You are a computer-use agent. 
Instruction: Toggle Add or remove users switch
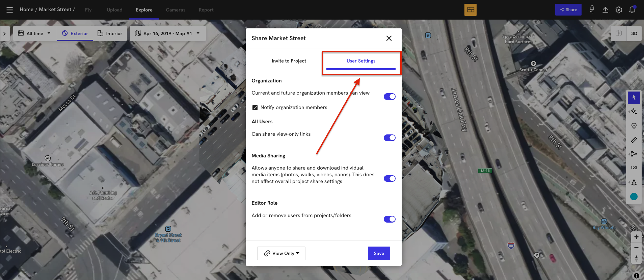pos(390,219)
